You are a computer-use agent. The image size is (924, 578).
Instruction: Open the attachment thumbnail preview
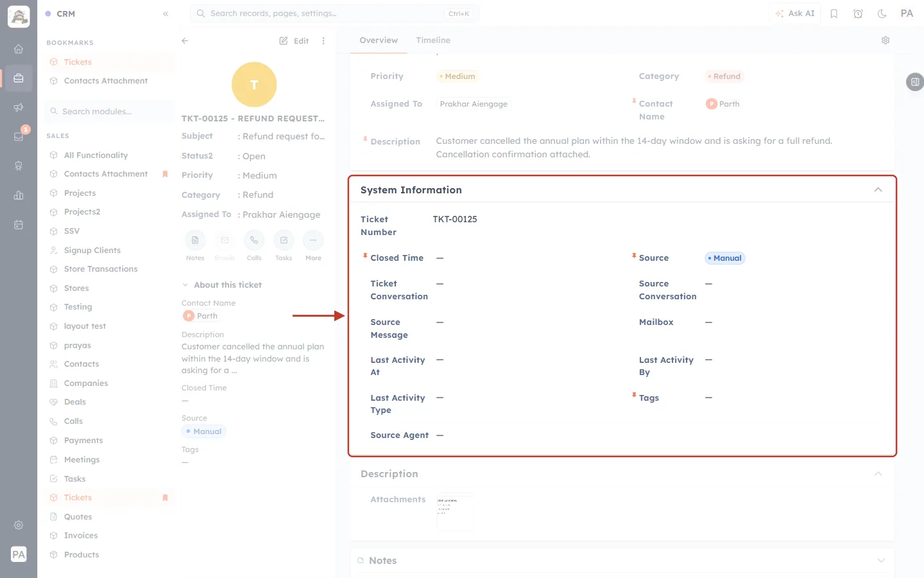coord(456,512)
